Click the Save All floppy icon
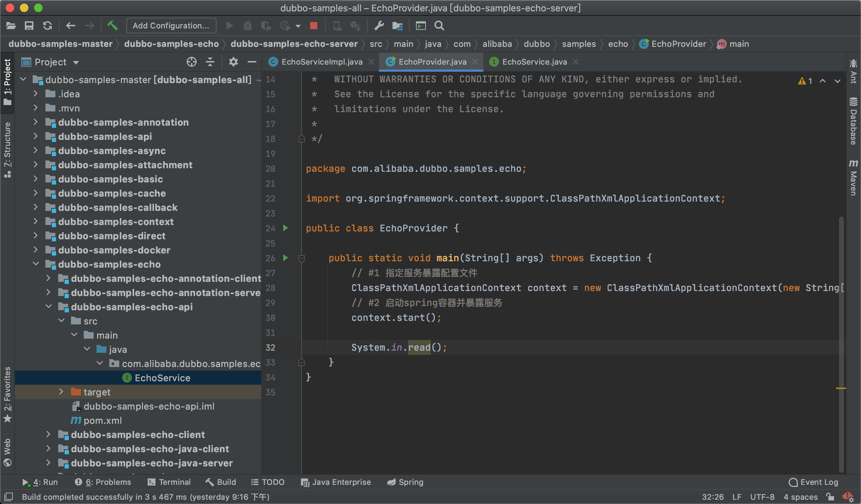 (29, 26)
